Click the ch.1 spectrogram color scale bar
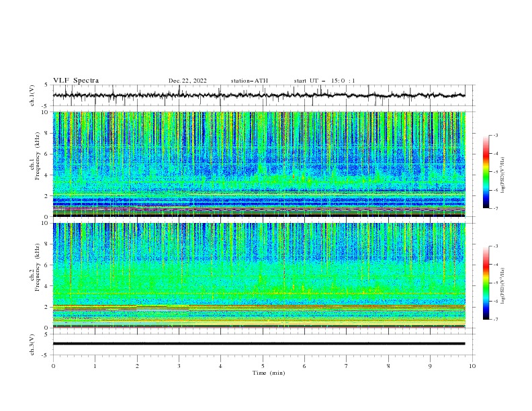 click(486, 172)
